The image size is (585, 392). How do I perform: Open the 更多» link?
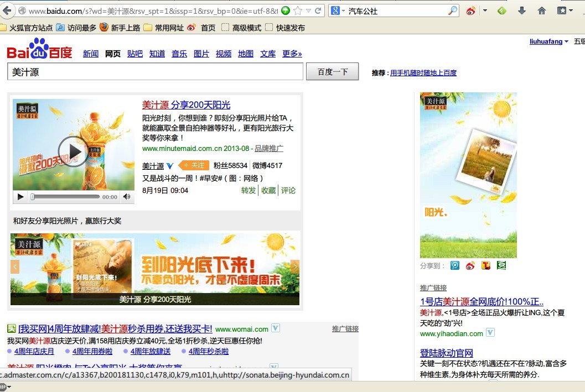tap(292, 54)
